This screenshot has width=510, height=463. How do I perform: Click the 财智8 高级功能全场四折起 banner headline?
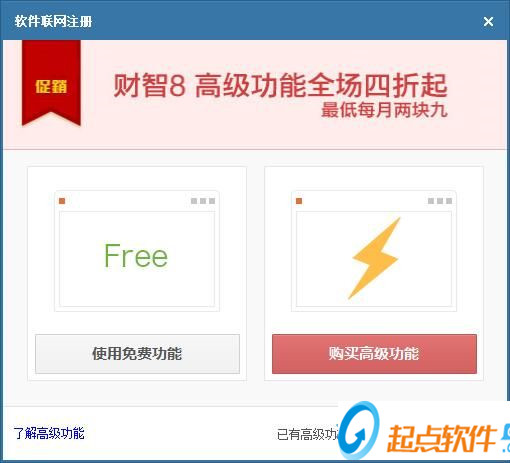(x=280, y=85)
